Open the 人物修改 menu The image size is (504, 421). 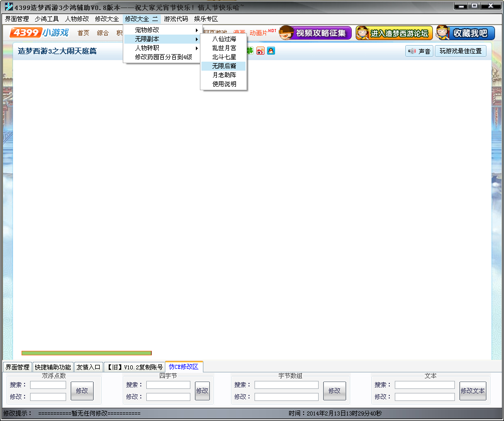(x=77, y=19)
